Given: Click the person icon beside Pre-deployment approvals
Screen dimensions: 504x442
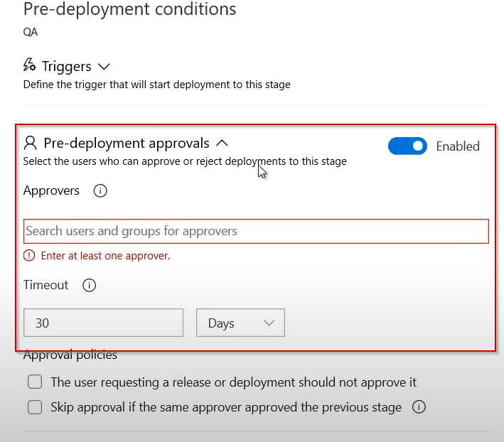Looking at the screenshot, I should 30,143.
